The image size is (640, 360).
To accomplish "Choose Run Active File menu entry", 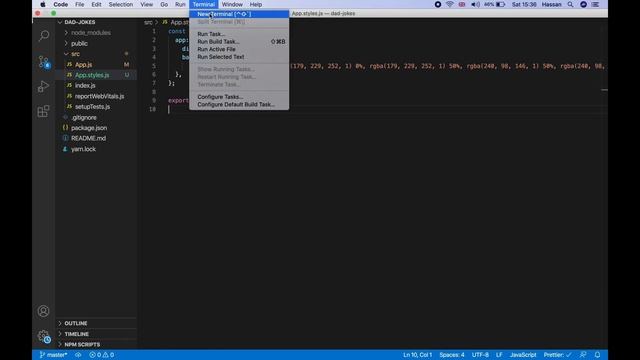I will (x=239, y=49).
